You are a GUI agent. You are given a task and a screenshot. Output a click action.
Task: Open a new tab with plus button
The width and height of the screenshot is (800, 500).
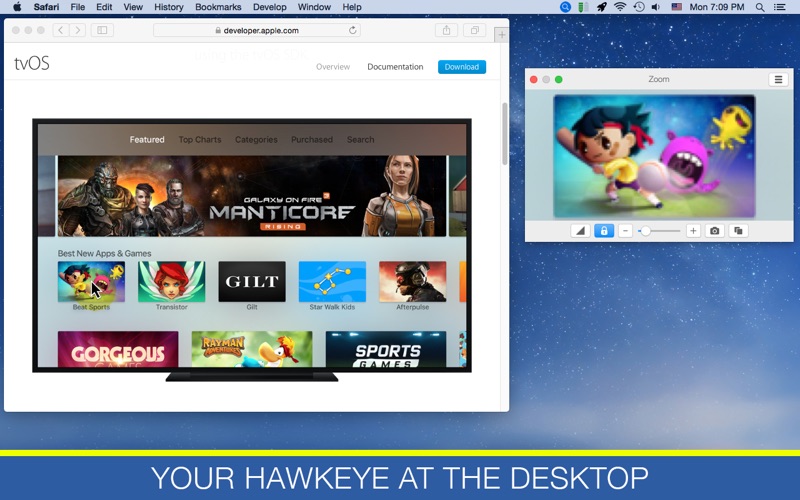502,35
